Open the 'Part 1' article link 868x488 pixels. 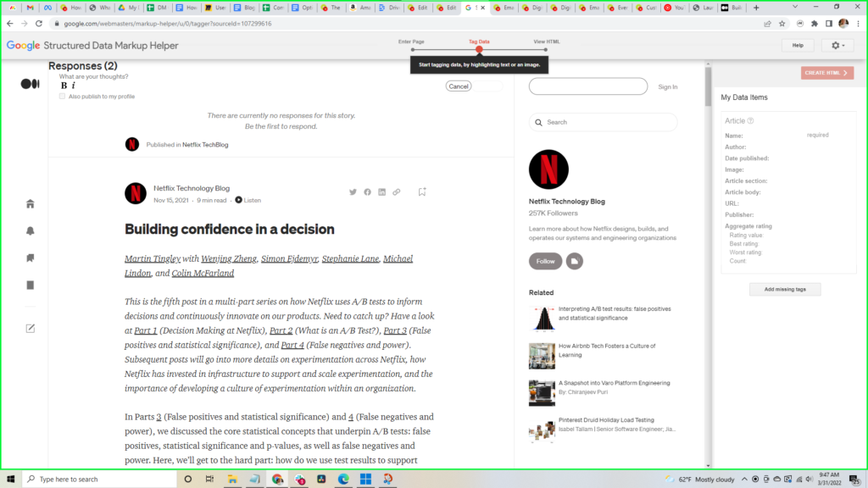pos(146,330)
